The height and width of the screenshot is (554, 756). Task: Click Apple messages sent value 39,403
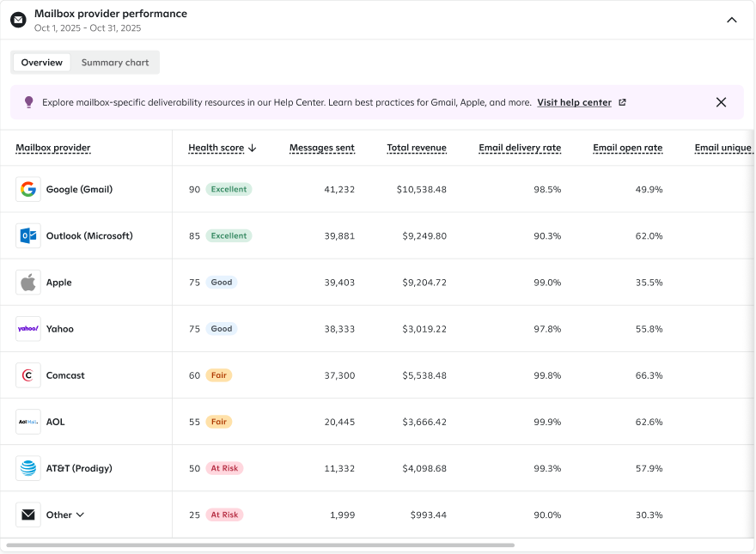(x=339, y=283)
